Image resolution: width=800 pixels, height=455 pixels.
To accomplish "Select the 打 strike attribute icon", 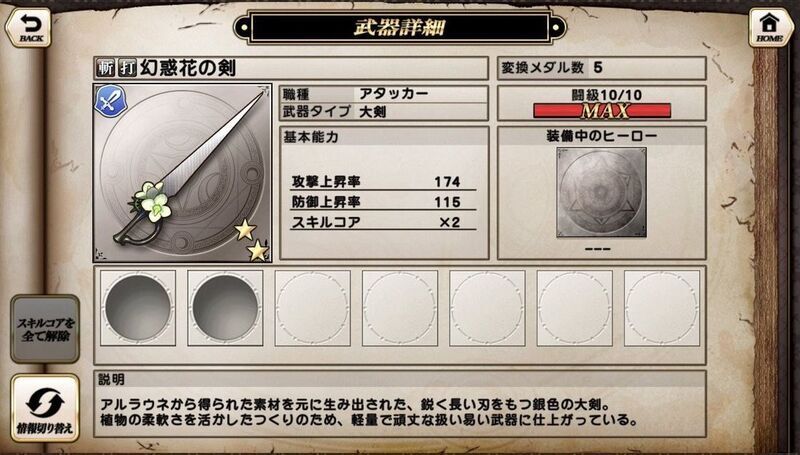I will tap(127, 68).
